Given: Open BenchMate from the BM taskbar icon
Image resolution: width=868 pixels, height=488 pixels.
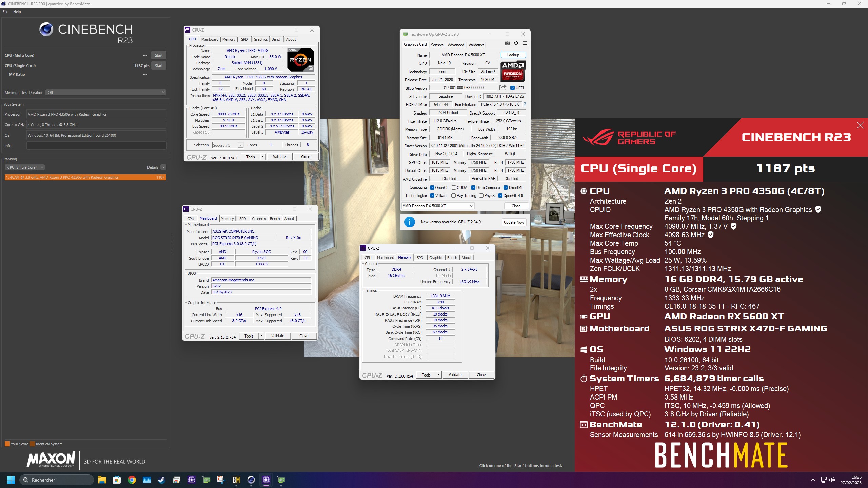Looking at the screenshot, I should [236, 480].
